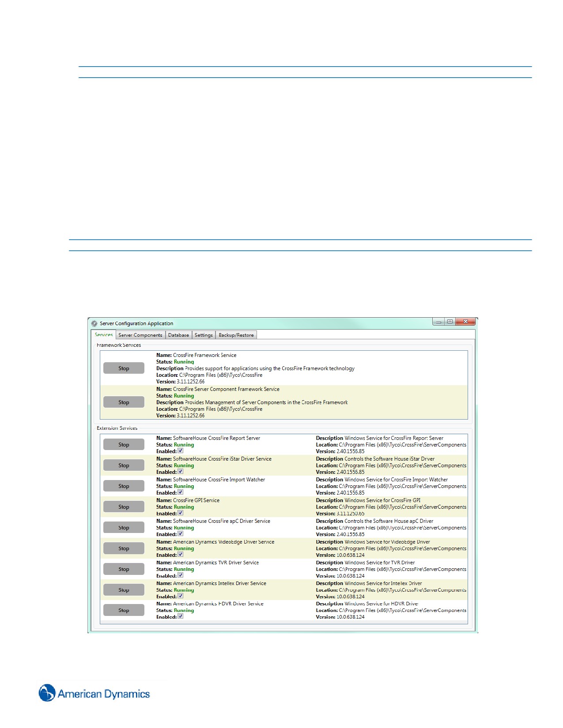The image size is (563, 728).
Task: Stop the VideoEdge Driver Service
Action: [x=124, y=548]
